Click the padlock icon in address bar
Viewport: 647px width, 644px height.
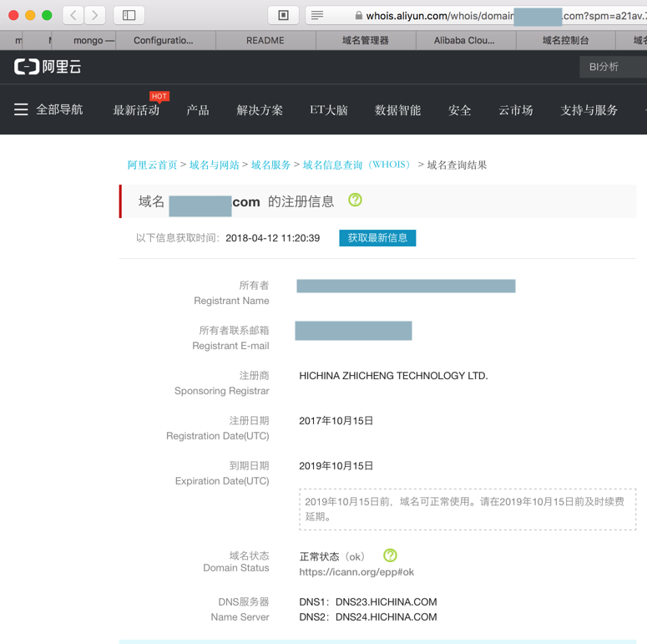tap(359, 16)
